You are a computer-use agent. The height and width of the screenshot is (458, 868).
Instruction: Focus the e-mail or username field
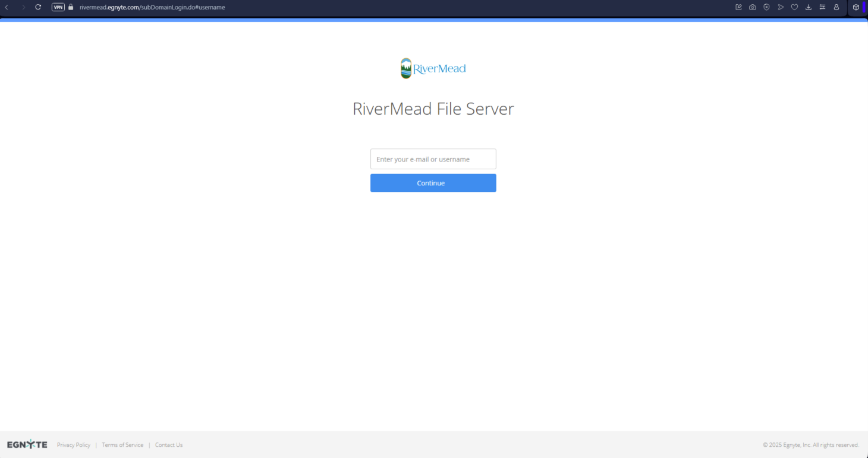(433, 159)
